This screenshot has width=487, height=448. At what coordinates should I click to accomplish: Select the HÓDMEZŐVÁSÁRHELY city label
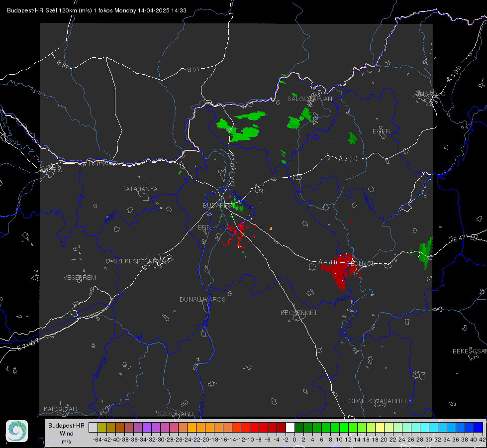click(378, 401)
